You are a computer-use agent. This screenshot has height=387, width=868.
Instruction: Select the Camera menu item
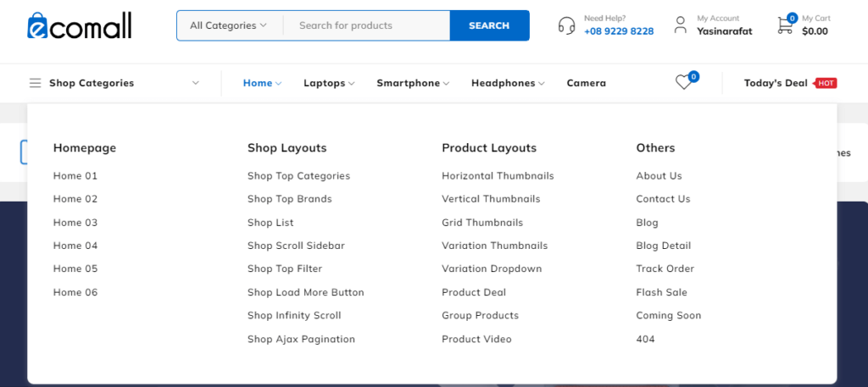pos(587,83)
